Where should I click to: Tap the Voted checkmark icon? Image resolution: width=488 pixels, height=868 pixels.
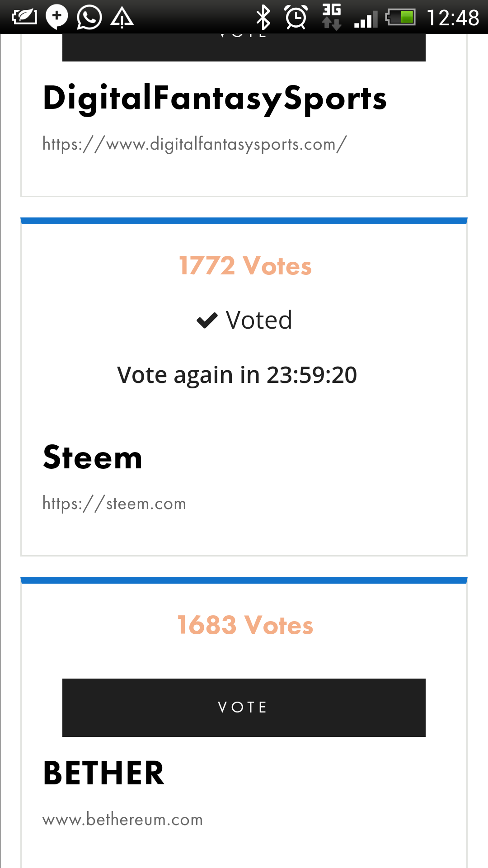click(x=207, y=320)
